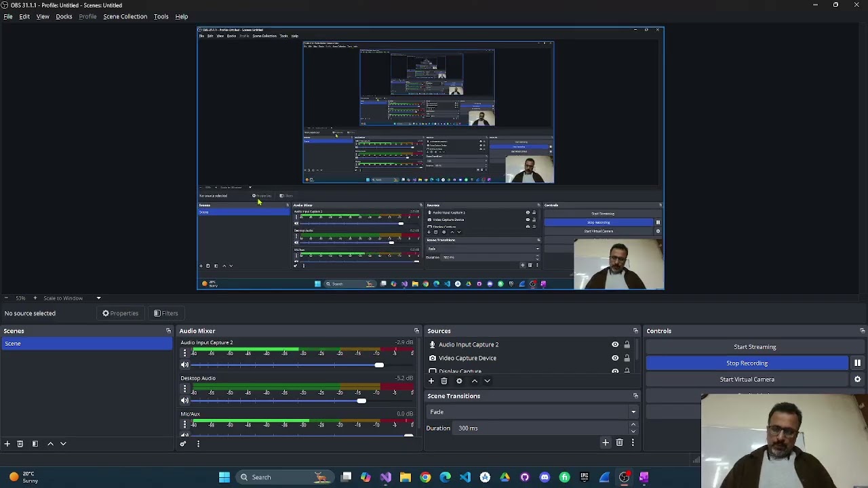
Task: Click Stop Recording button
Action: tap(747, 363)
